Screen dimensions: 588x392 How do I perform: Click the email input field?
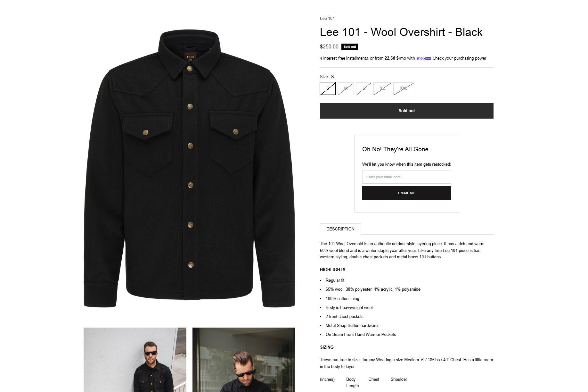(x=406, y=177)
